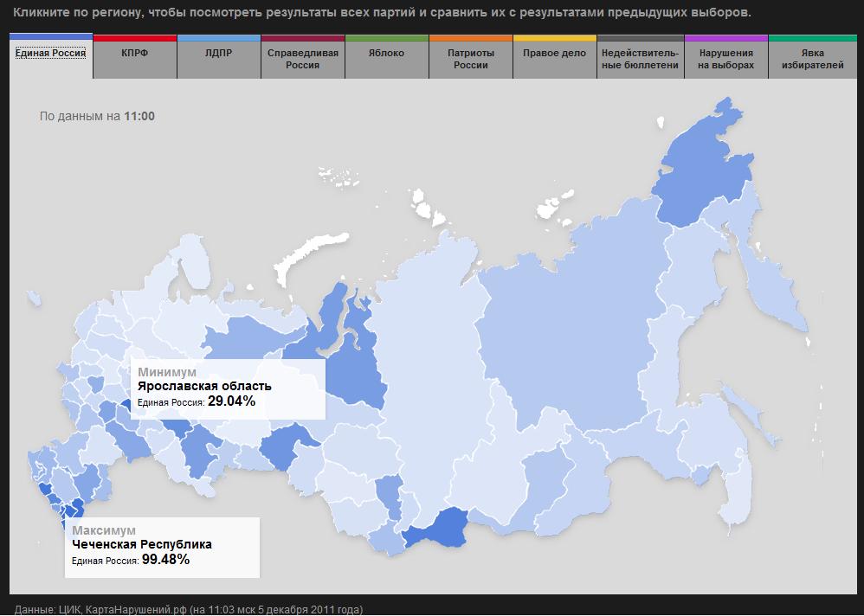The image size is (864, 616).
Task: Select the Справедливая Россия tab
Action: point(303,57)
